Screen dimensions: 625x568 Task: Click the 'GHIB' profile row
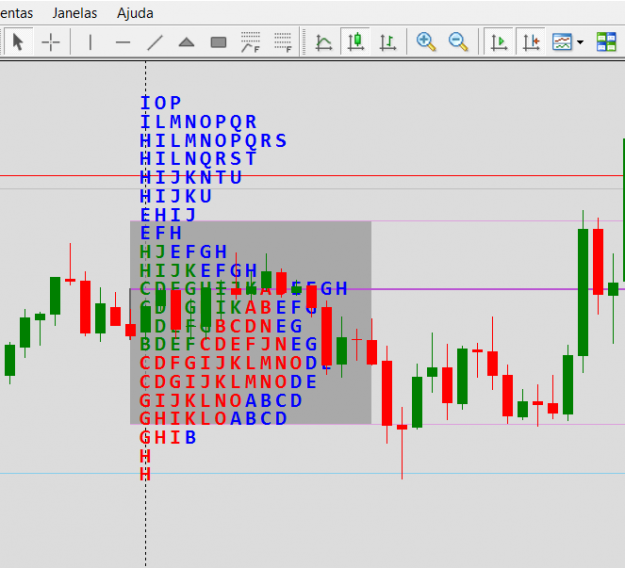[x=168, y=438]
